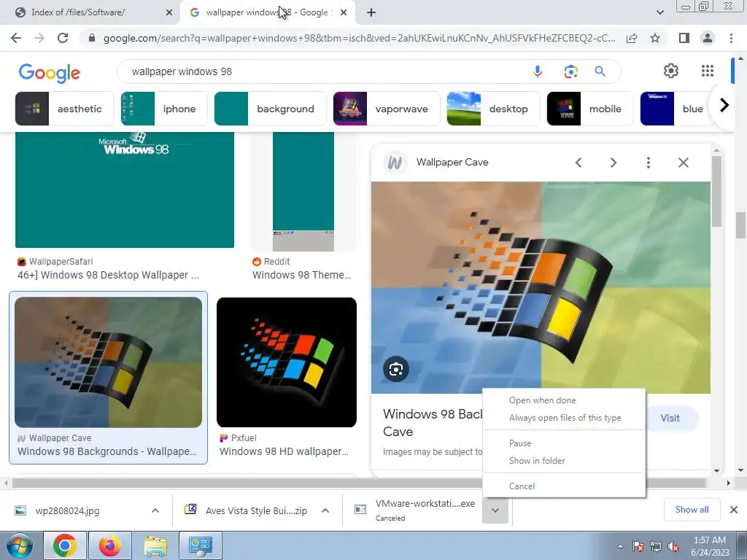The width and height of the screenshot is (747, 560).
Task: Open Windows Start menu
Action: (19, 545)
